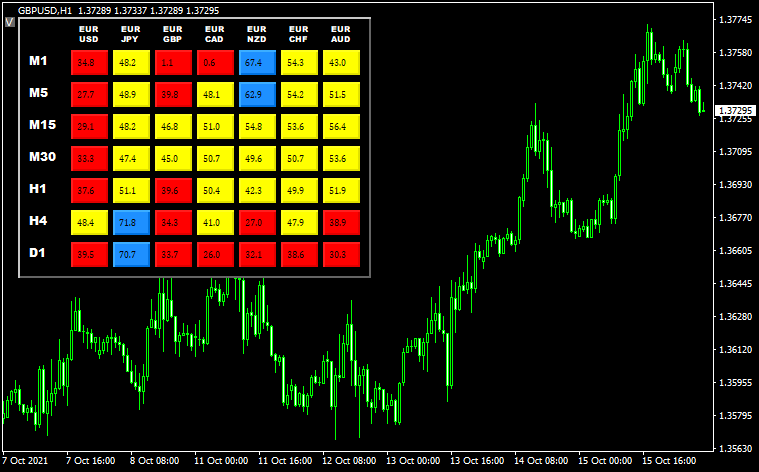Select the M15 EUR/AUD yellow cell 56.4
Screen dimensions: 759x472
click(x=339, y=127)
